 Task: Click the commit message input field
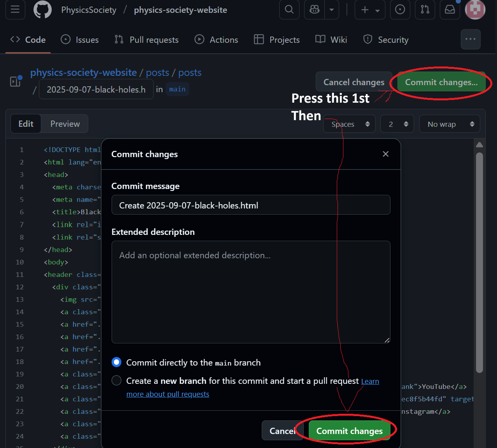point(250,205)
